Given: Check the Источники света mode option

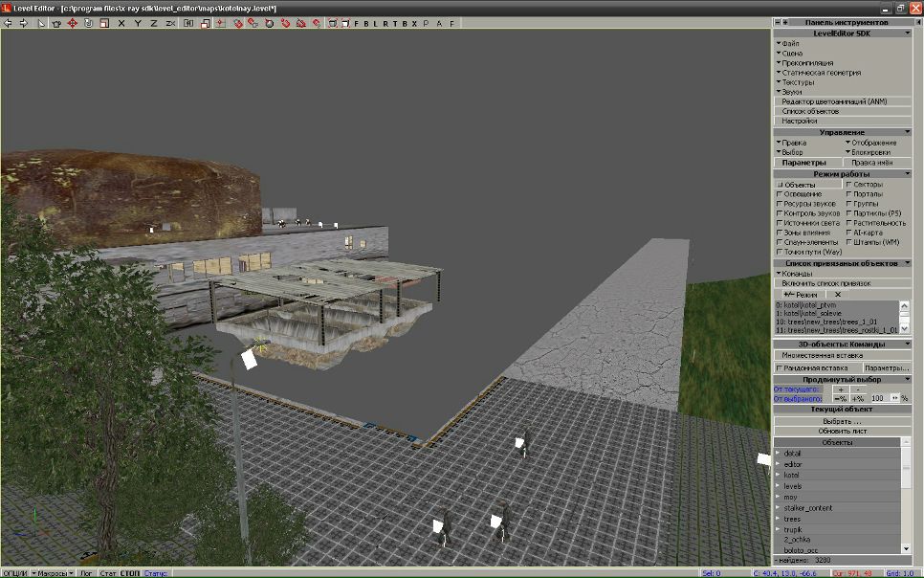Looking at the screenshot, I should 780,223.
